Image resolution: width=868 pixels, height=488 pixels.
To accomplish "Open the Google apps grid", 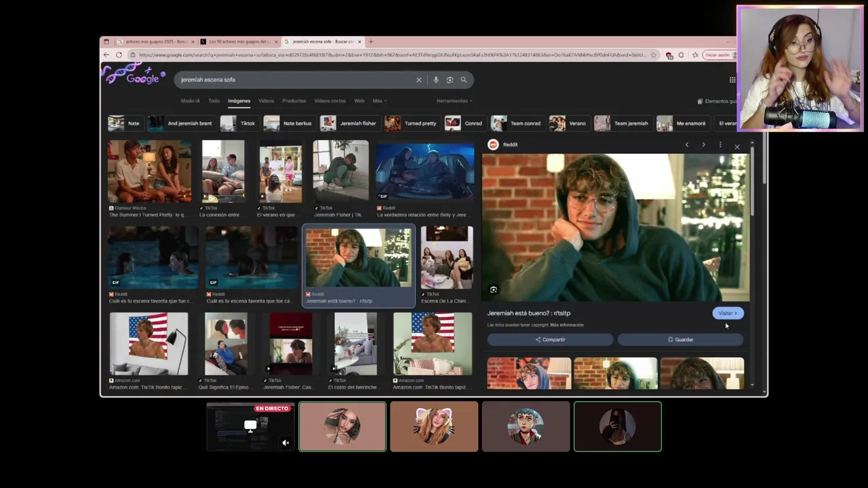I will [x=732, y=80].
